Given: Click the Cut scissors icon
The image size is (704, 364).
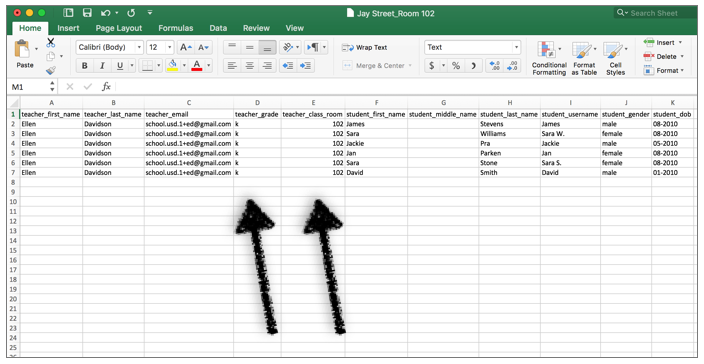Looking at the screenshot, I should pos(51,43).
